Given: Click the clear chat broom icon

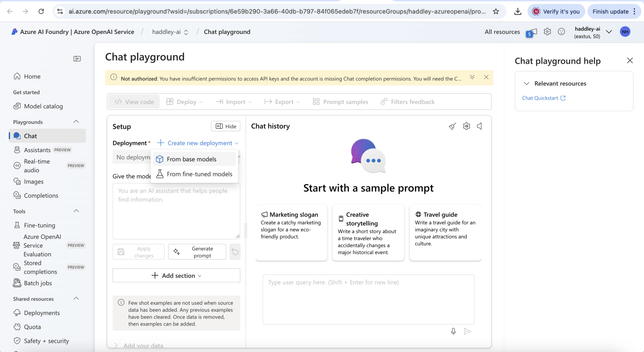Looking at the screenshot, I should point(452,126).
